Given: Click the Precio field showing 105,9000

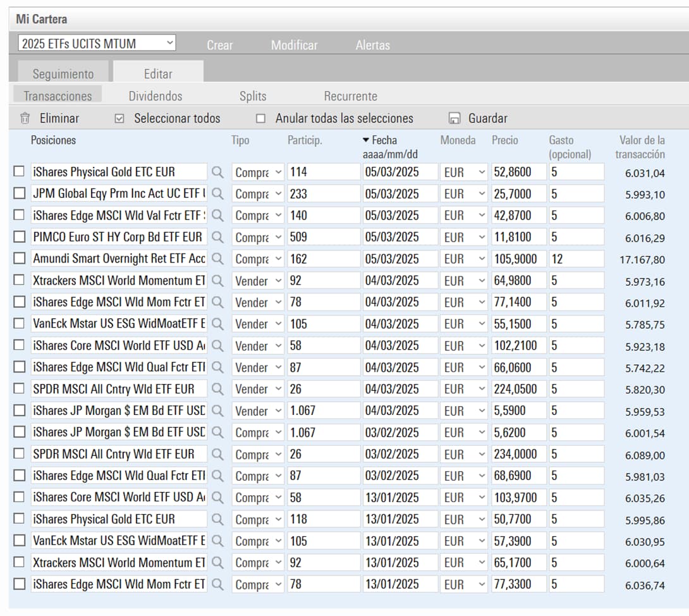Looking at the screenshot, I should (519, 259).
